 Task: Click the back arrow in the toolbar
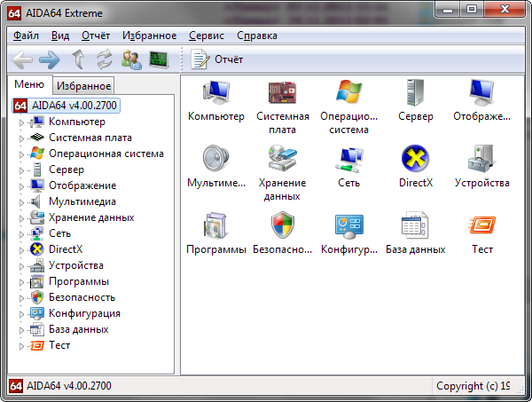(23, 59)
